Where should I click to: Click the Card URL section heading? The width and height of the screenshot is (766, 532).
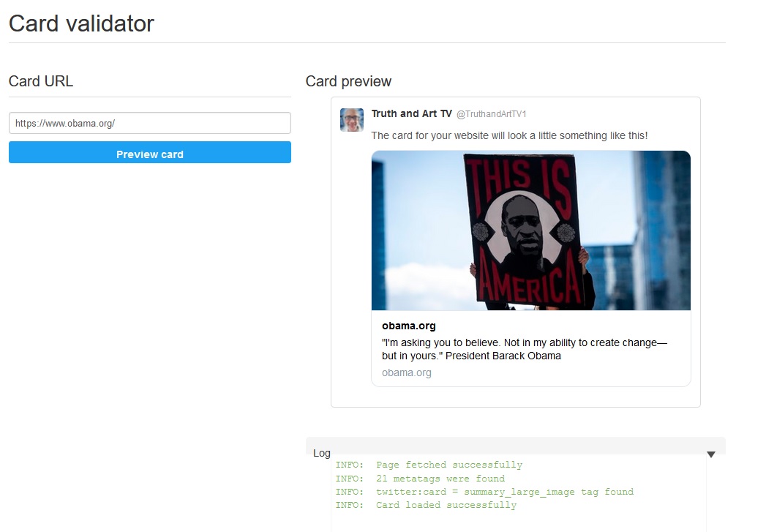41,81
